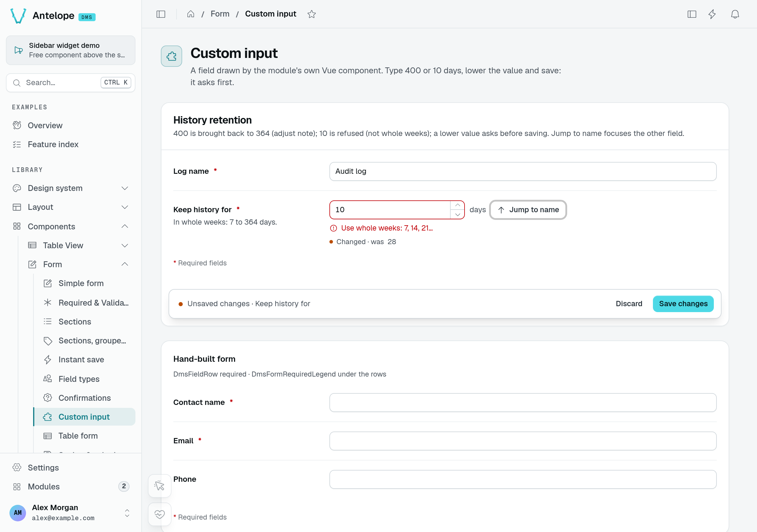
Task: Click the Log name input field
Action: coord(523,171)
